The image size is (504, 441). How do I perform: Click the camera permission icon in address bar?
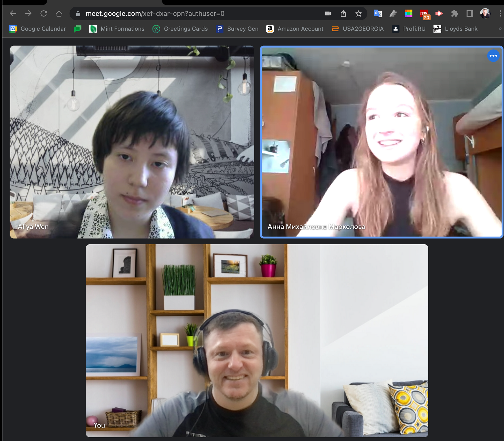point(328,13)
